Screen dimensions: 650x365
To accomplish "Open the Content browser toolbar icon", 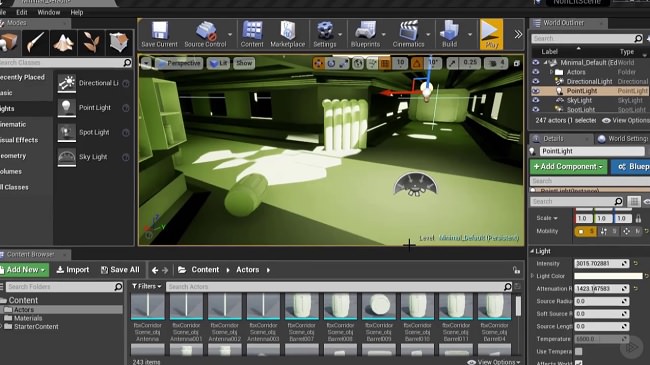I will (252, 34).
